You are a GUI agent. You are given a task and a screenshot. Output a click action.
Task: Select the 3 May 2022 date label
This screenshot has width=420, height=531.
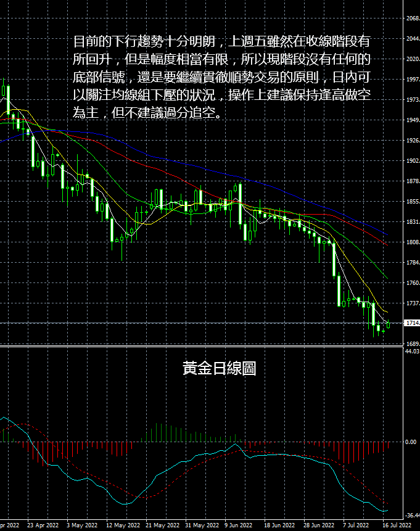point(82,525)
